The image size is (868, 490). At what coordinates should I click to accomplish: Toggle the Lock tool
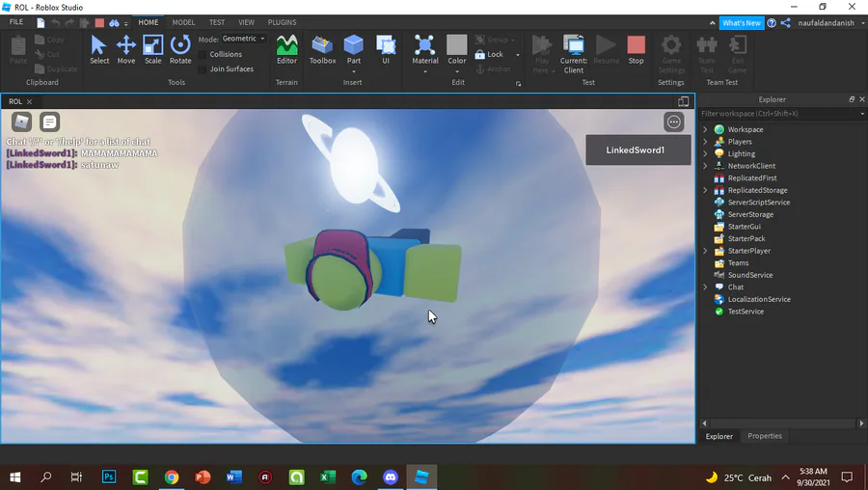tap(489, 54)
